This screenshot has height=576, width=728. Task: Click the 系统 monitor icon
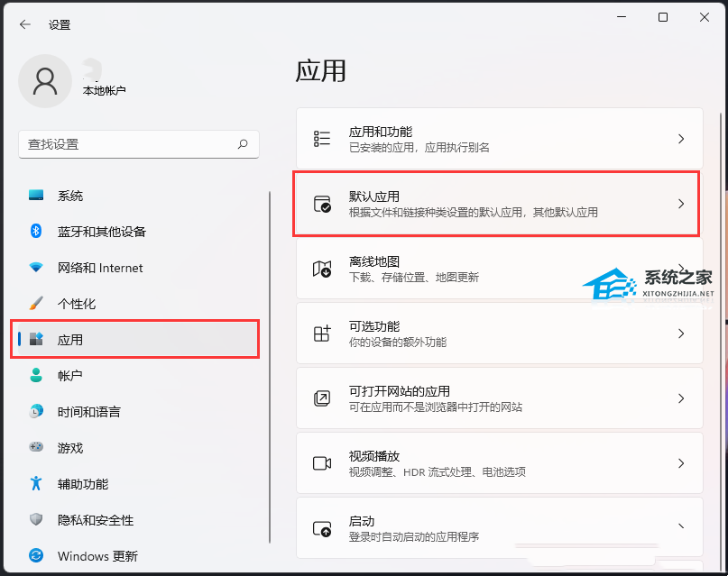(x=36, y=195)
